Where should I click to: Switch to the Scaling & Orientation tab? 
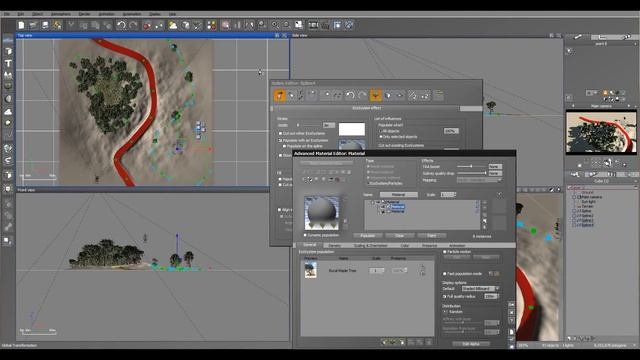point(371,246)
